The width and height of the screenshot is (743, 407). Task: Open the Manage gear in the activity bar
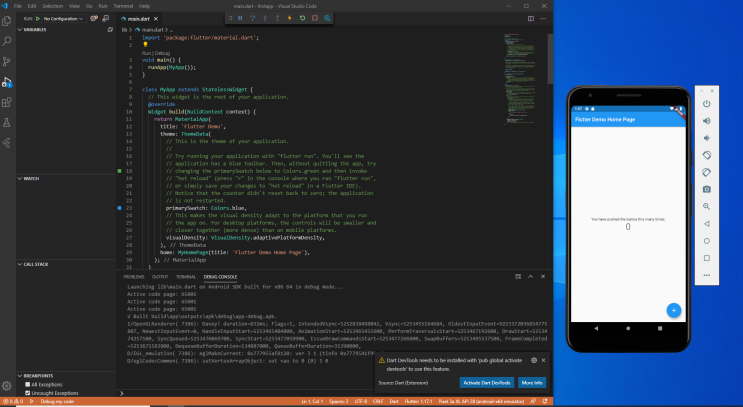[7, 386]
